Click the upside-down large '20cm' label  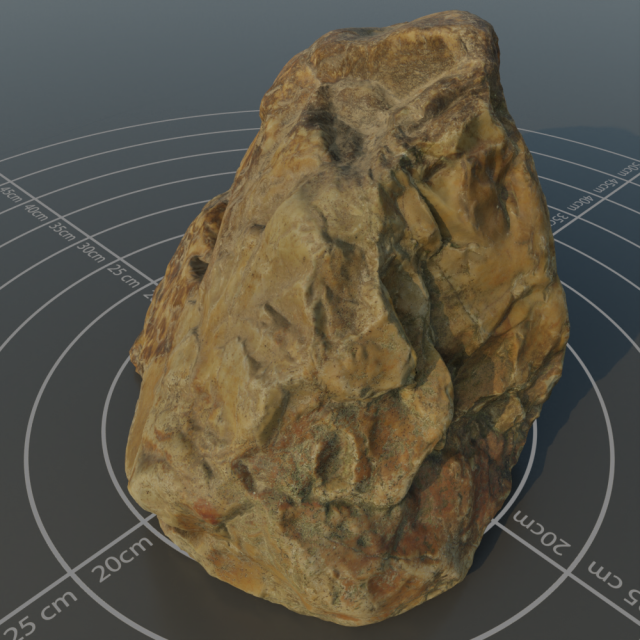tap(541, 533)
